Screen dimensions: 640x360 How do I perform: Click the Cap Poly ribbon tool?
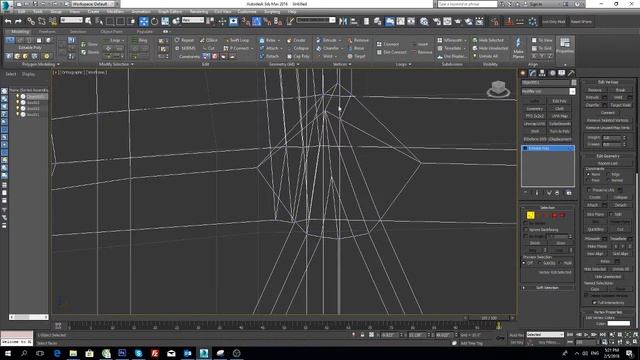tap(298, 56)
